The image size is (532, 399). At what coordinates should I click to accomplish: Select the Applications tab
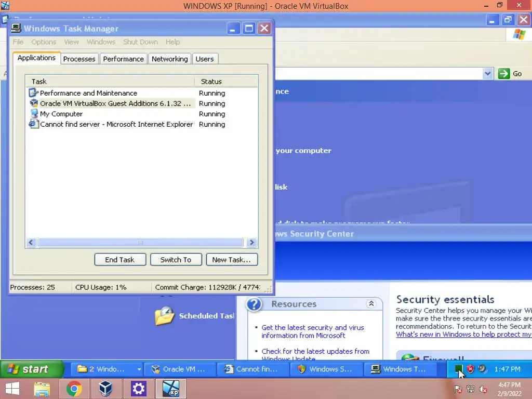(37, 58)
